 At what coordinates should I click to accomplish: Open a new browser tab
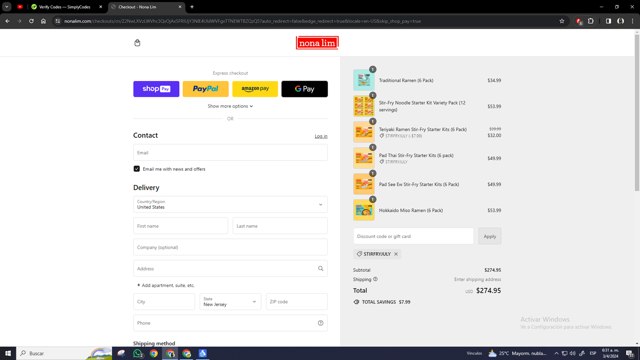click(192, 7)
